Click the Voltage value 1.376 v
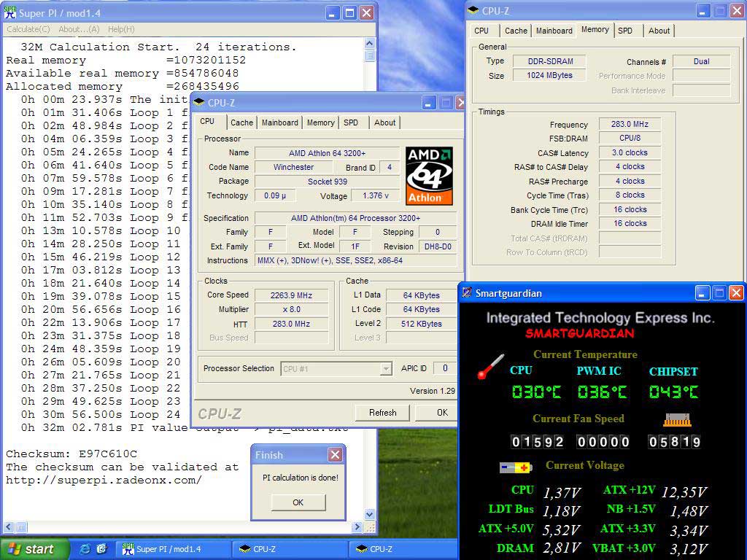Image resolution: width=747 pixels, height=560 pixels. coord(376,195)
